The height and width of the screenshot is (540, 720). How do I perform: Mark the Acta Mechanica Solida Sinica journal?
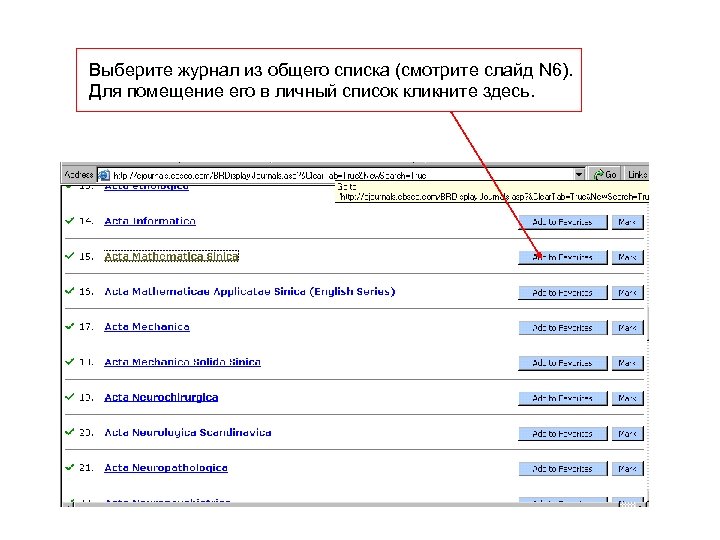click(627, 363)
